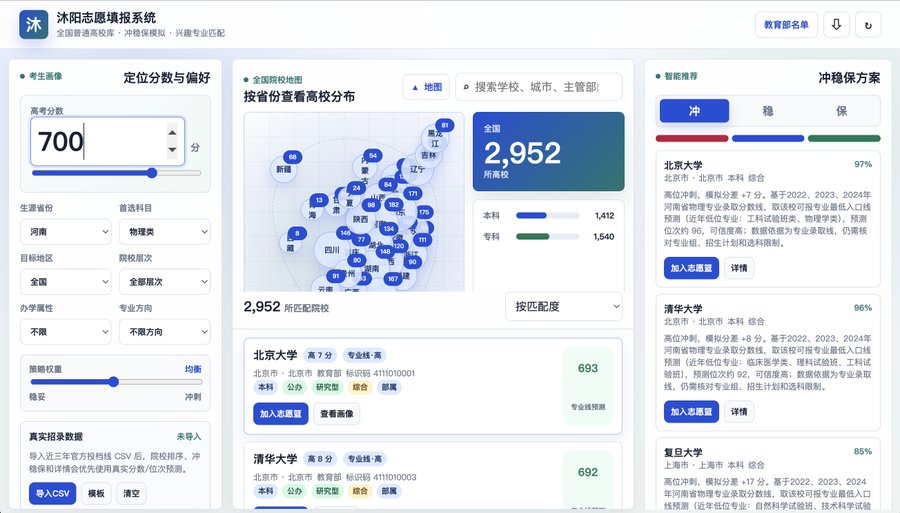Increase score with the up stepper arrow
This screenshot has height=513, width=900.
point(172,133)
